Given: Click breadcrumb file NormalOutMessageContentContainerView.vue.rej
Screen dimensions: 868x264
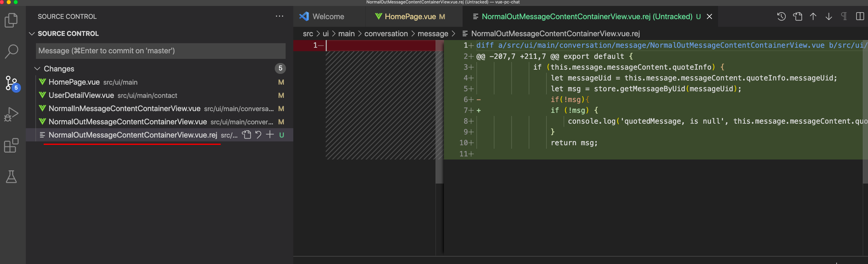Looking at the screenshot, I should (x=551, y=34).
